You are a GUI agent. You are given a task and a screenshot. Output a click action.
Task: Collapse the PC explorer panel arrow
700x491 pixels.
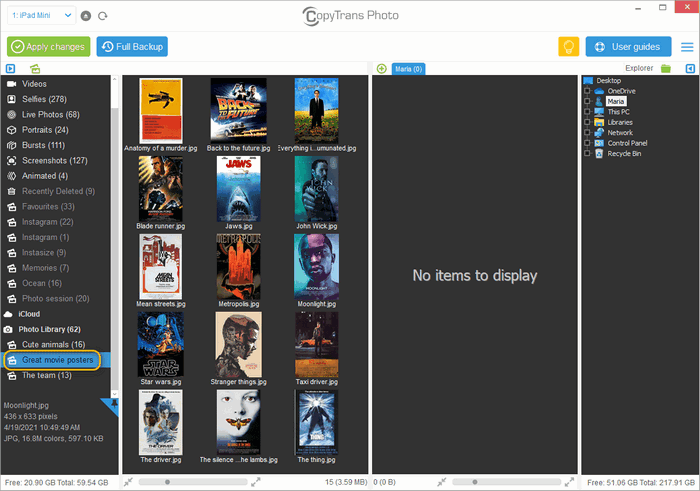[x=690, y=69]
